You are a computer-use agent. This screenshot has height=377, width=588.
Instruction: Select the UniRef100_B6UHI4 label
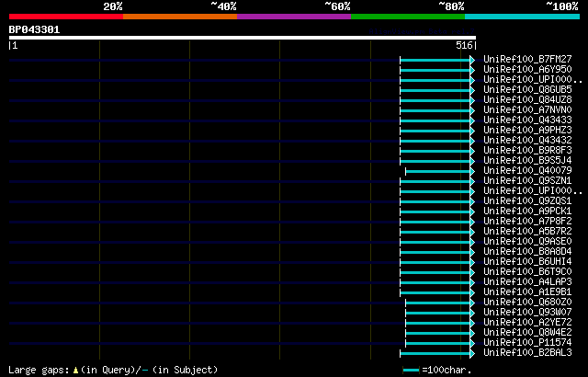[x=527, y=262]
